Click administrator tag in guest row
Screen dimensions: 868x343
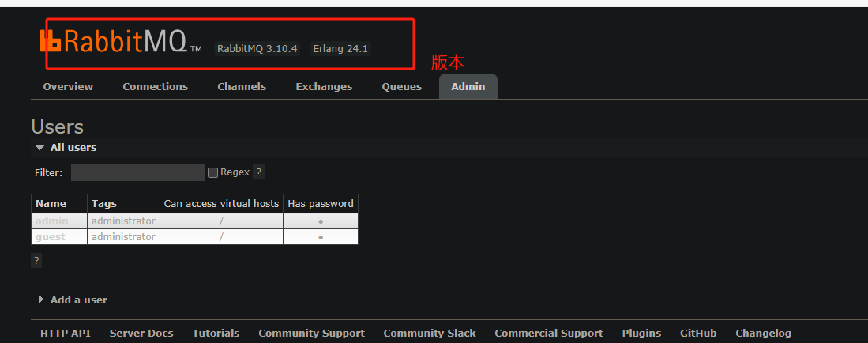(123, 236)
